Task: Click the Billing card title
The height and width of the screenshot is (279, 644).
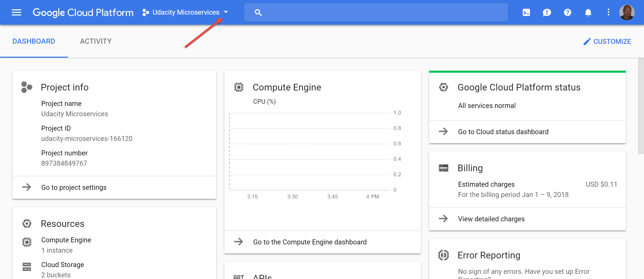Action: [470, 168]
